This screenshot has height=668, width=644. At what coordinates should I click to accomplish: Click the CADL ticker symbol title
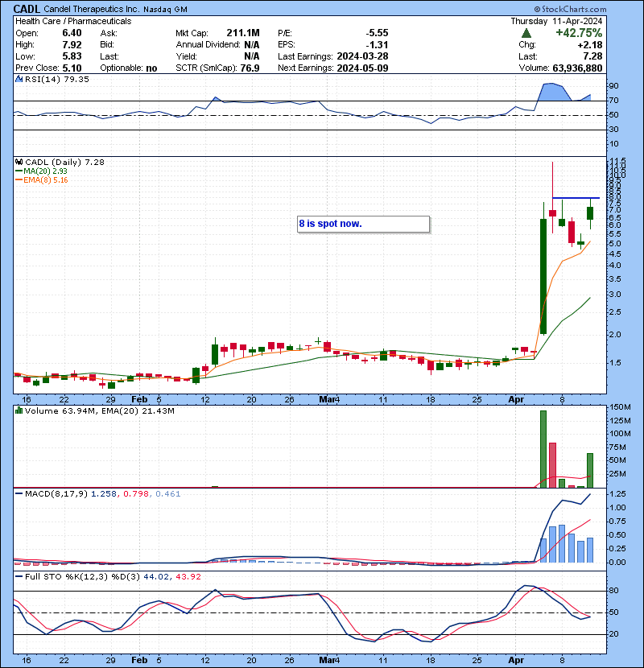tap(27, 9)
